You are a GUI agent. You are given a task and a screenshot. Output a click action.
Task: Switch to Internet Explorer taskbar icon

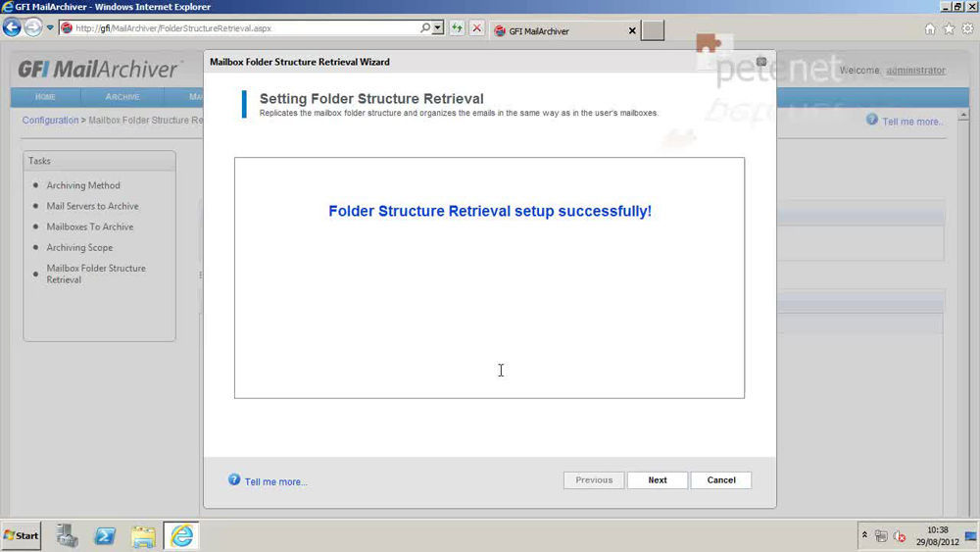182,535
